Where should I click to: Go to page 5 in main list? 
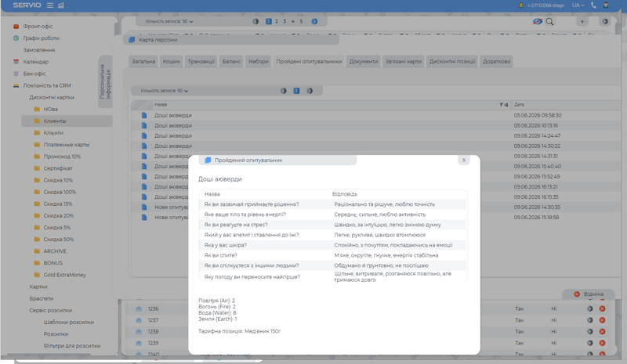[301, 22]
